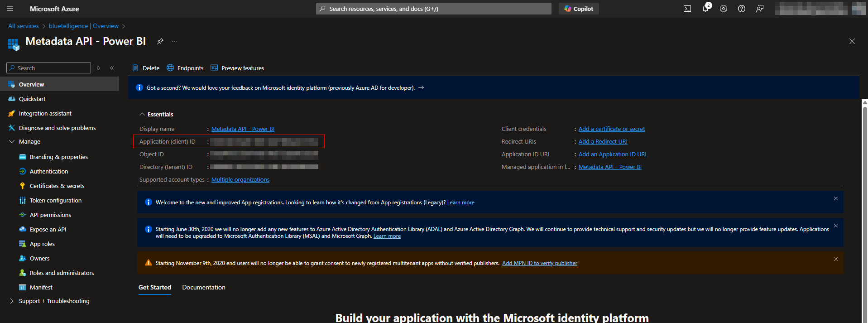The image size is (868, 323).
Task: Open the feedback icon in header
Action: click(760, 9)
